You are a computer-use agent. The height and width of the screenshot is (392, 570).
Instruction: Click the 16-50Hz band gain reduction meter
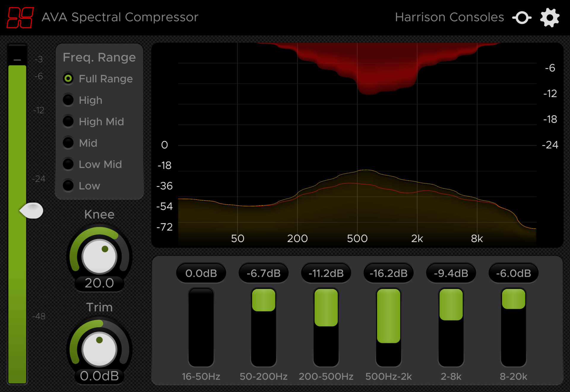(x=201, y=327)
